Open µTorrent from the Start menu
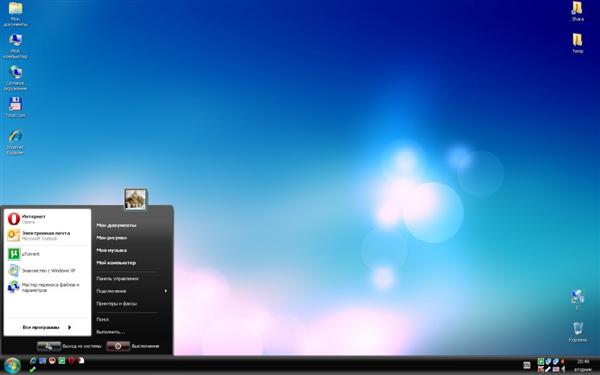 (x=47, y=254)
